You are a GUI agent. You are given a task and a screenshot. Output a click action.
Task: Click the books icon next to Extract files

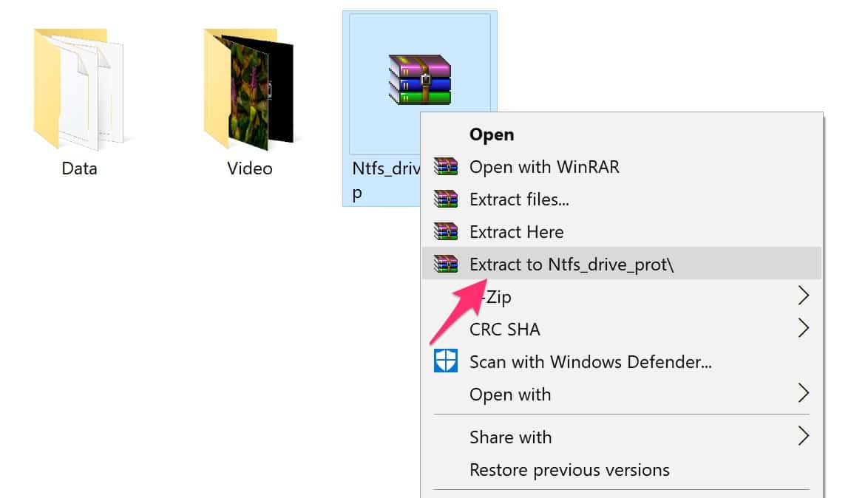click(x=446, y=199)
